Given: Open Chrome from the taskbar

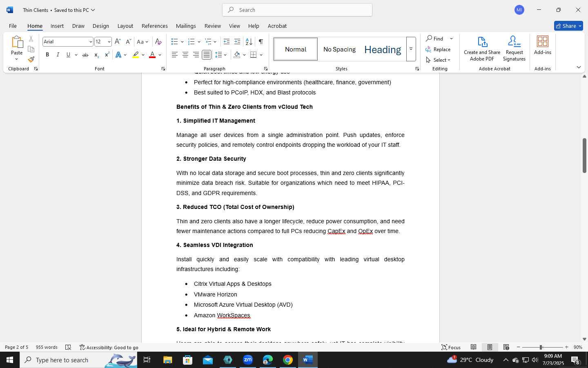Looking at the screenshot, I should tap(288, 360).
